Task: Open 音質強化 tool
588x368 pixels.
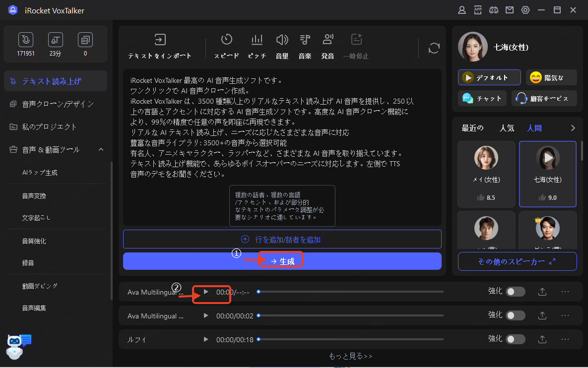Action: [34, 241]
